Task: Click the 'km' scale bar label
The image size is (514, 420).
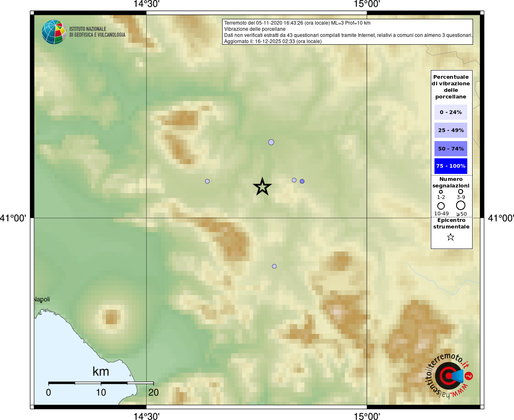Action: coord(101,372)
